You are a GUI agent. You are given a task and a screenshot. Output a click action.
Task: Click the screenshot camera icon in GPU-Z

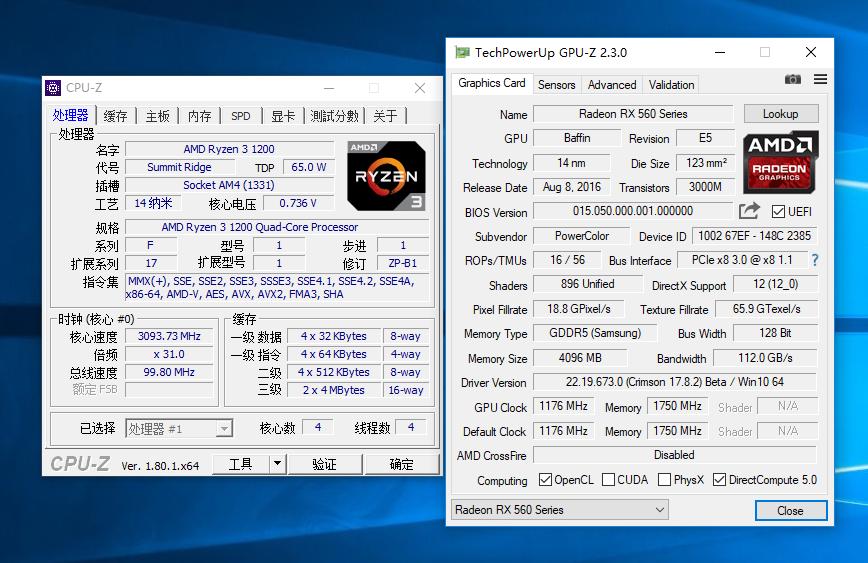[793, 80]
